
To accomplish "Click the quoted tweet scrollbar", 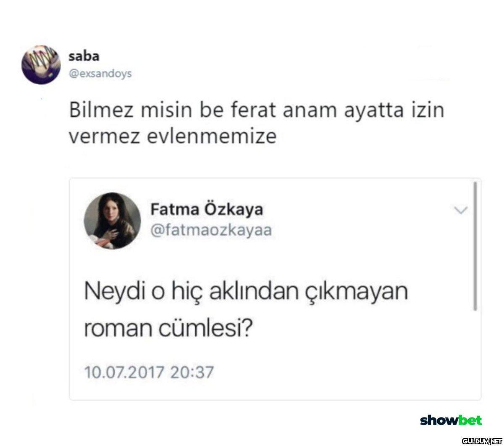I will [x=475, y=246].
